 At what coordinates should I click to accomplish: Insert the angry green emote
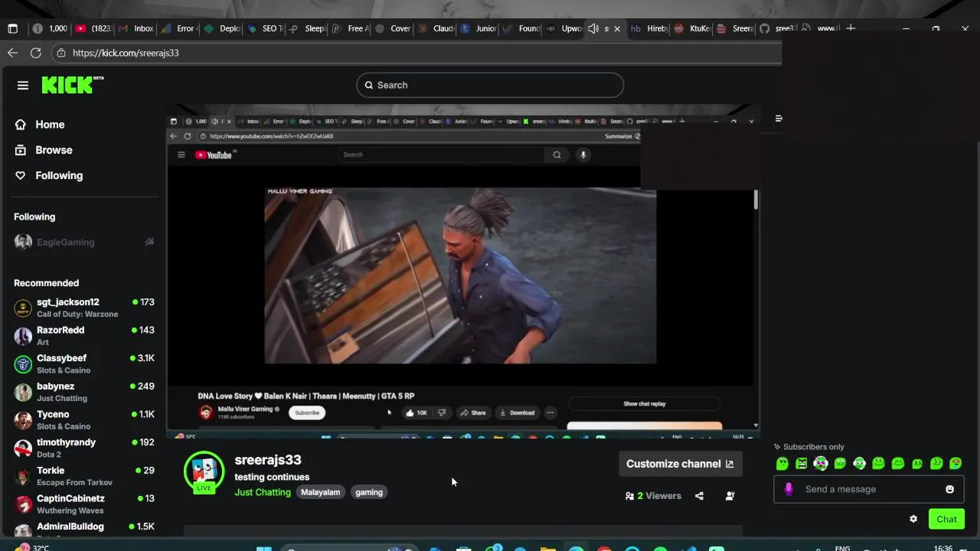click(802, 464)
